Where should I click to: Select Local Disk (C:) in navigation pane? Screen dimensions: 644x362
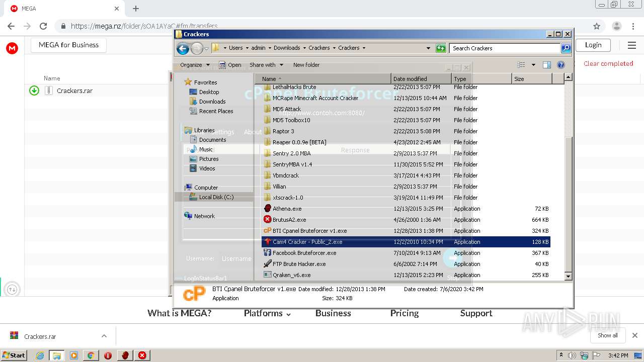coord(216,197)
